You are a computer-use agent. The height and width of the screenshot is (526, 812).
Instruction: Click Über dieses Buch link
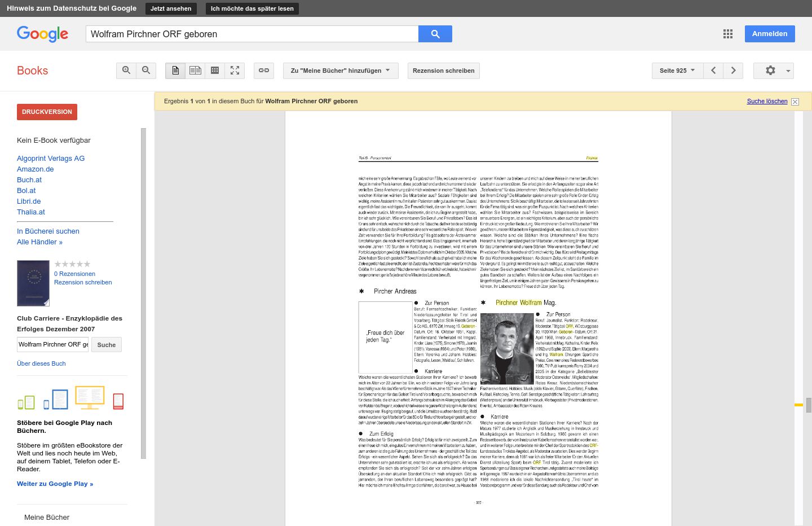pos(41,363)
